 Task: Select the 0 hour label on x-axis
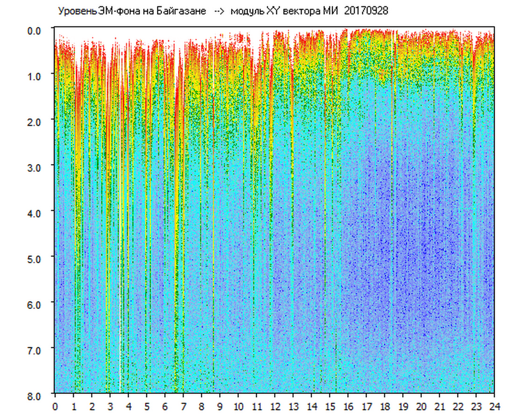(55, 406)
